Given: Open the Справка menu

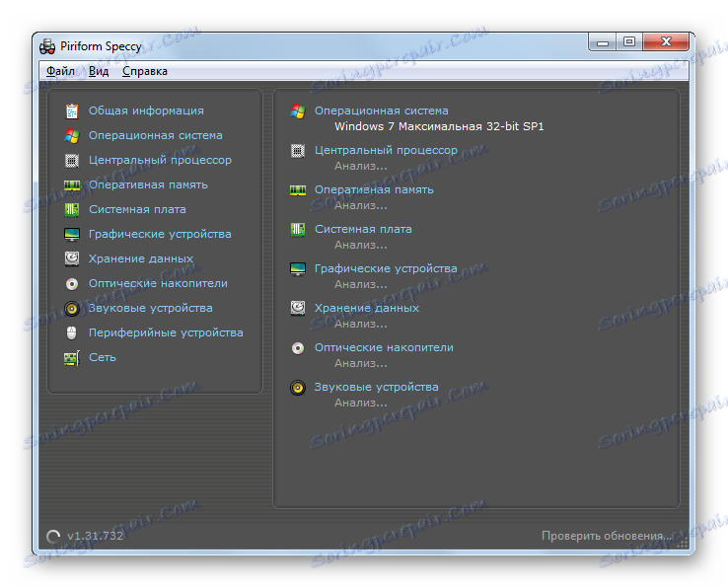Looking at the screenshot, I should pyautogui.click(x=145, y=71).
